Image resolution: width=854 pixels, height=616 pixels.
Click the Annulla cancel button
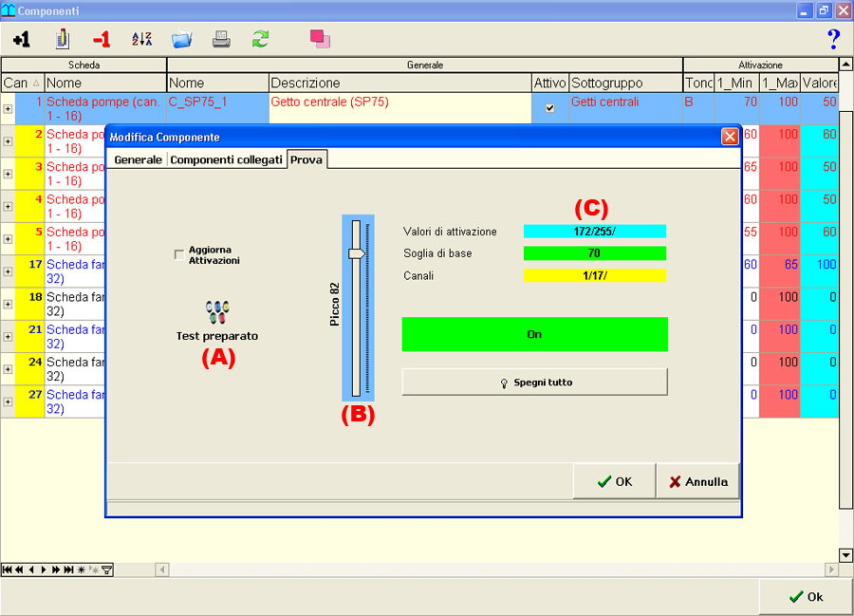point(697,481)
